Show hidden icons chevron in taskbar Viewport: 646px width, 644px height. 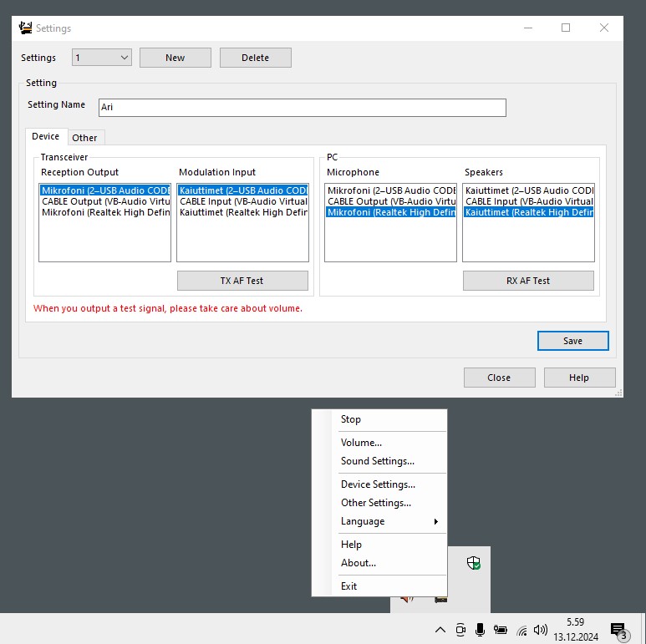(440, 630)
